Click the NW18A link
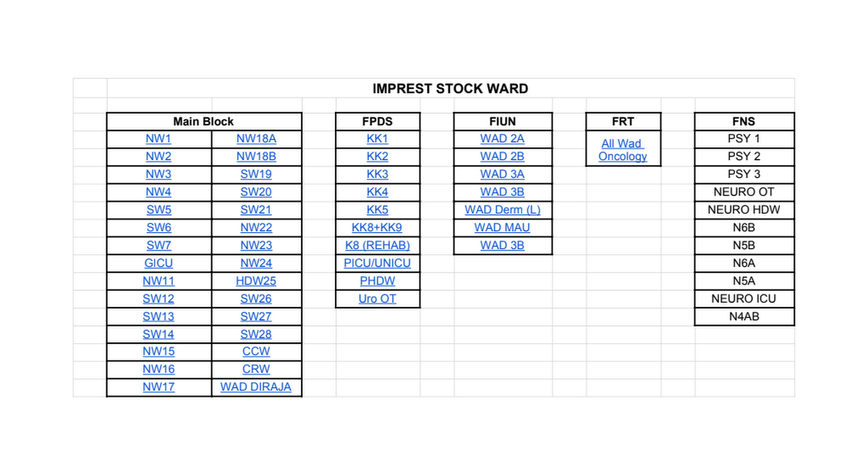This screenshot has height=456, width=868. [x=256, y=139]
